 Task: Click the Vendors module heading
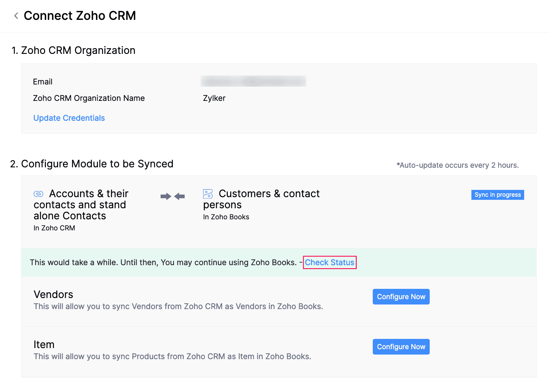pos(53,294)
